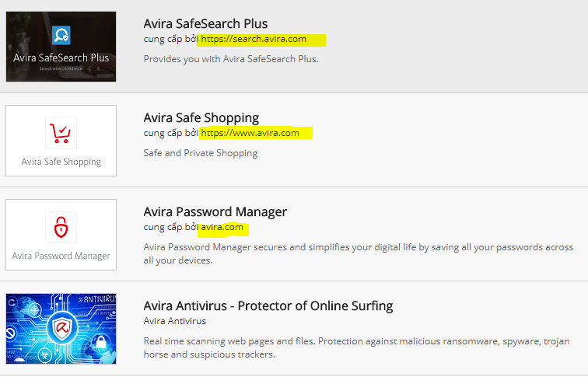Click the Avira Antivirus provider name
The image size is (588, 377).
(175, 320)
